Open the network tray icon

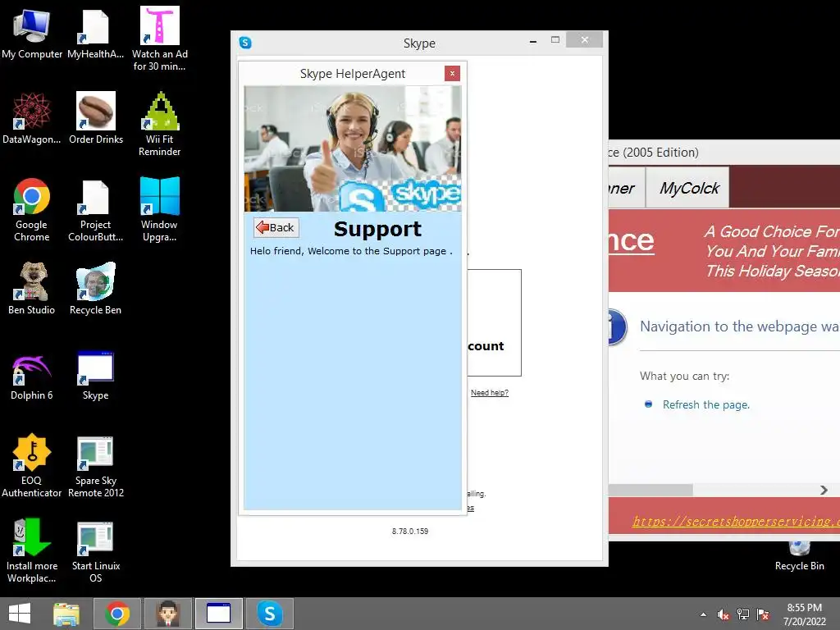coord(743,614)
